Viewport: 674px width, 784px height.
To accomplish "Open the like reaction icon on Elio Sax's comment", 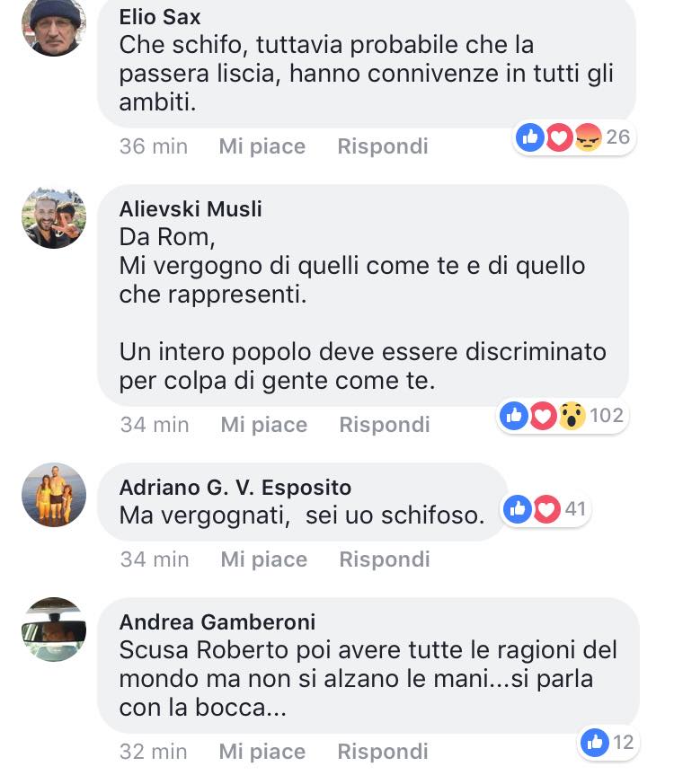I will tap(530, 137).
